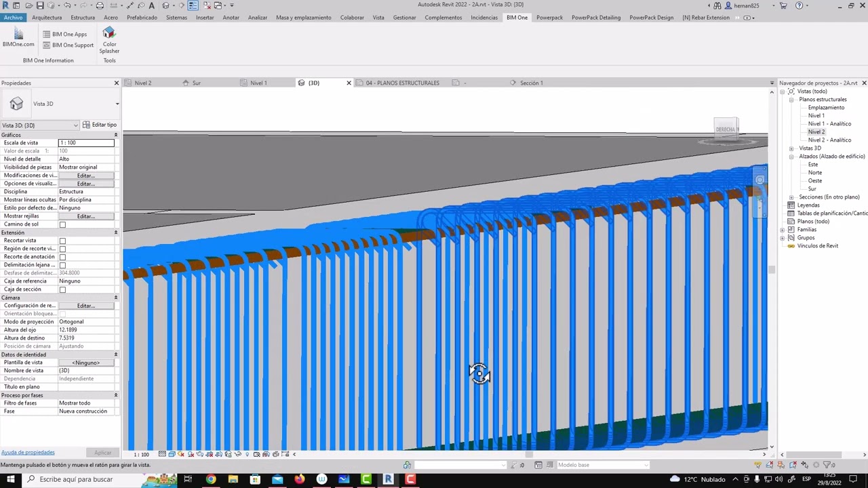This screenshot has height=488, width=868.
Task: Toggle the Delimitación lejana checkbox
Action: coord(62,265)
